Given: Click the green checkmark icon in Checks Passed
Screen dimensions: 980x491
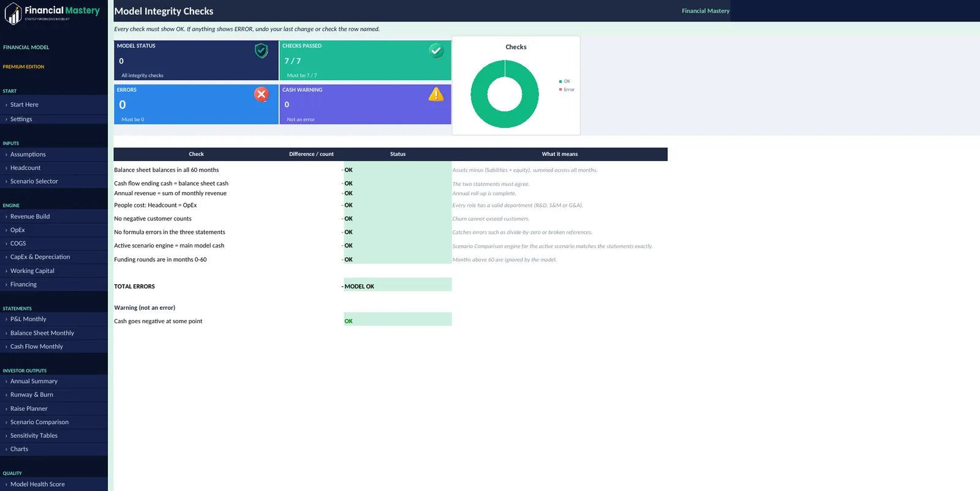Looking at the screenshot, I should click(436, 51).
